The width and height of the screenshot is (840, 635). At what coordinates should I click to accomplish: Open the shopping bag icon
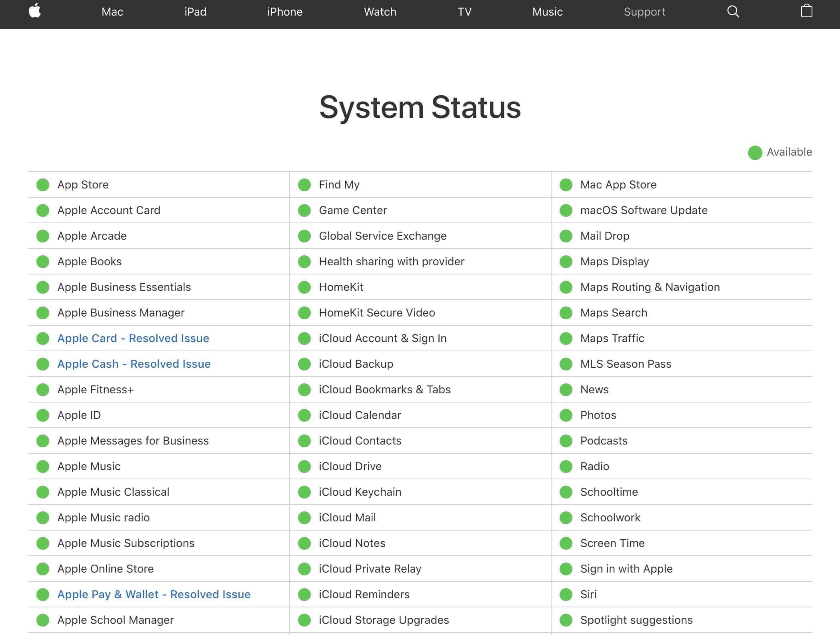[806, 11]
